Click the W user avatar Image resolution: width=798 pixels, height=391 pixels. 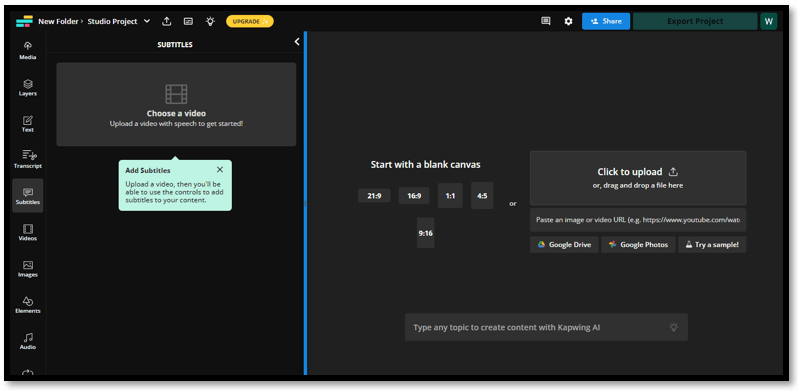(x=768, y=21)
